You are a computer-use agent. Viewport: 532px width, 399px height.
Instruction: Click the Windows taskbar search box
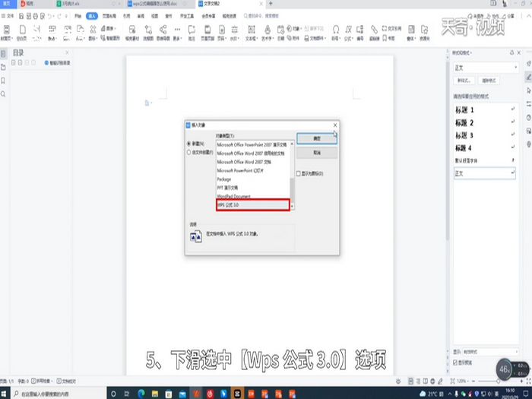click(59, 394)
